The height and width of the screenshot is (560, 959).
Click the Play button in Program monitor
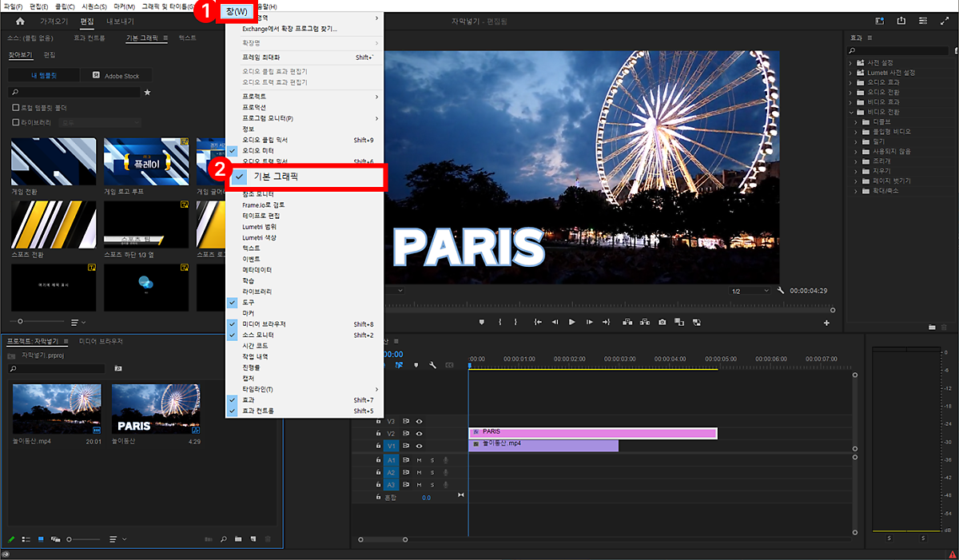click(x=571, y=322)
